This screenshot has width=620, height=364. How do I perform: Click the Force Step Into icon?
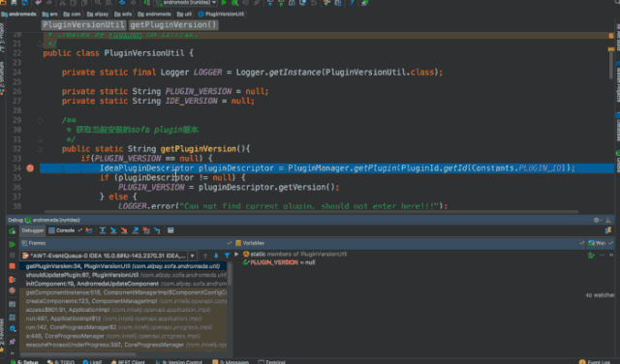[124, 230]
